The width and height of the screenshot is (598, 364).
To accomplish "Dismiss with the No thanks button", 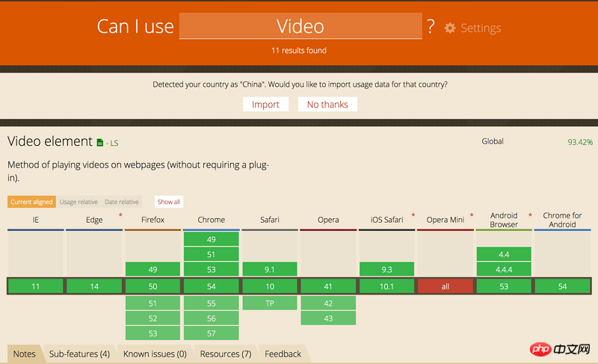I will point(327,105).
